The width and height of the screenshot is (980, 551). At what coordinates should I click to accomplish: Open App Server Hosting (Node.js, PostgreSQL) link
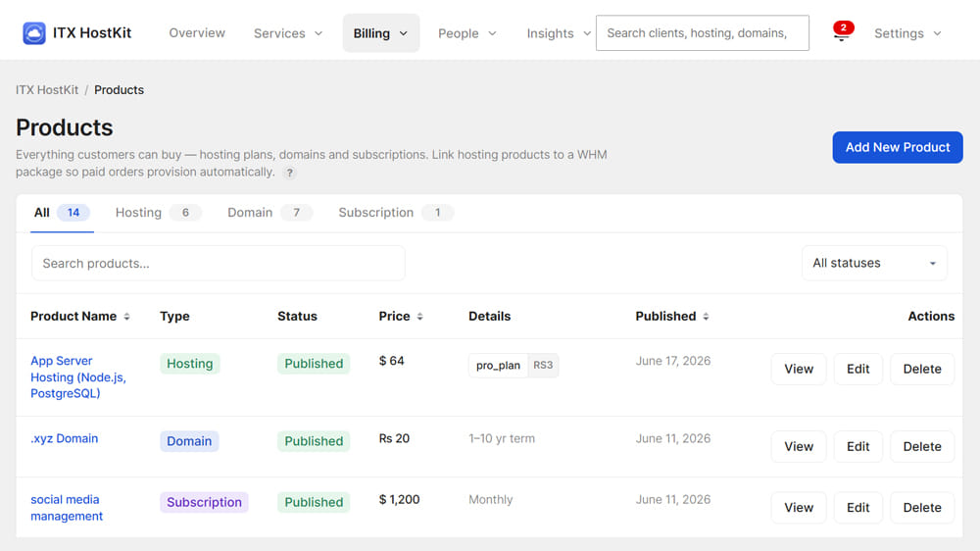[x=78, y=377]
